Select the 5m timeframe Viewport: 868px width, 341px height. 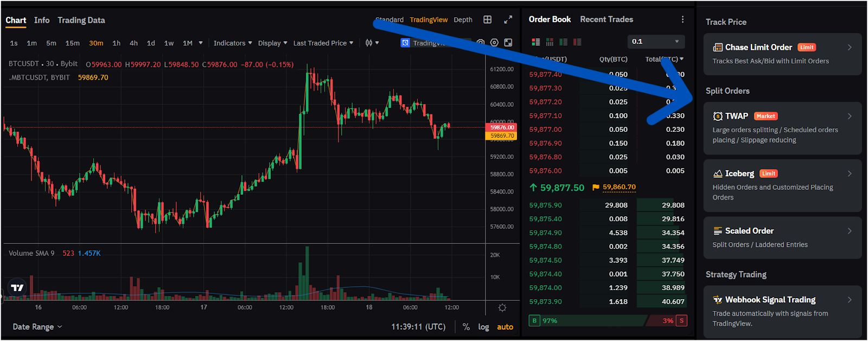click(x=51, y=43)
